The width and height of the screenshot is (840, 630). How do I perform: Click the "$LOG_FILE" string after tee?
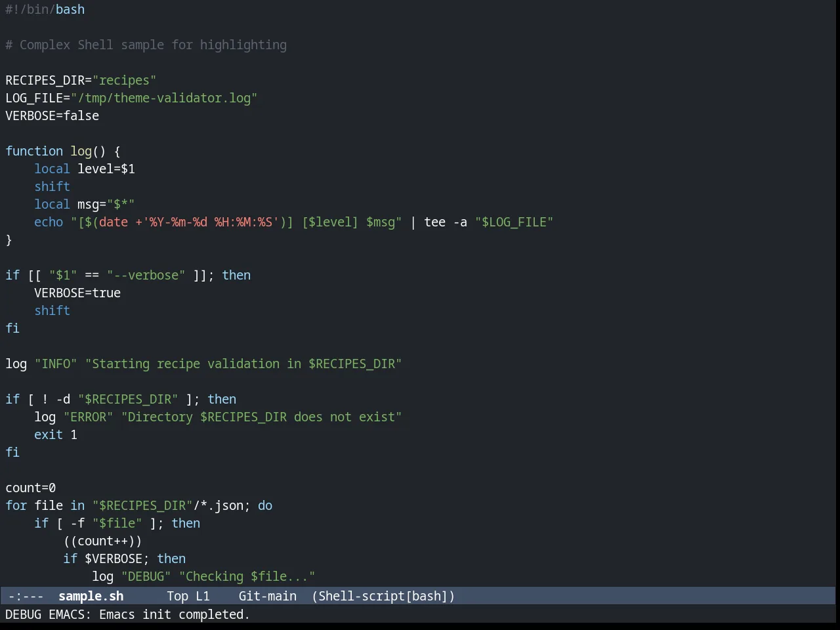514,222
